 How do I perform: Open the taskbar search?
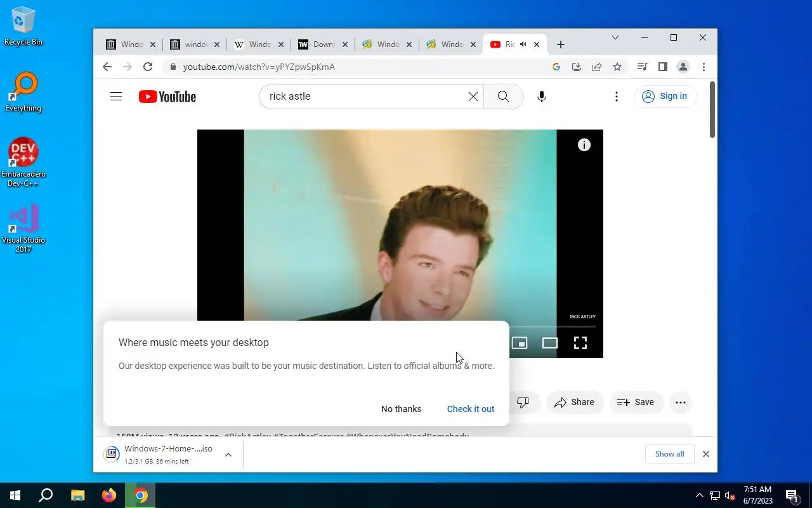point(46,495)
